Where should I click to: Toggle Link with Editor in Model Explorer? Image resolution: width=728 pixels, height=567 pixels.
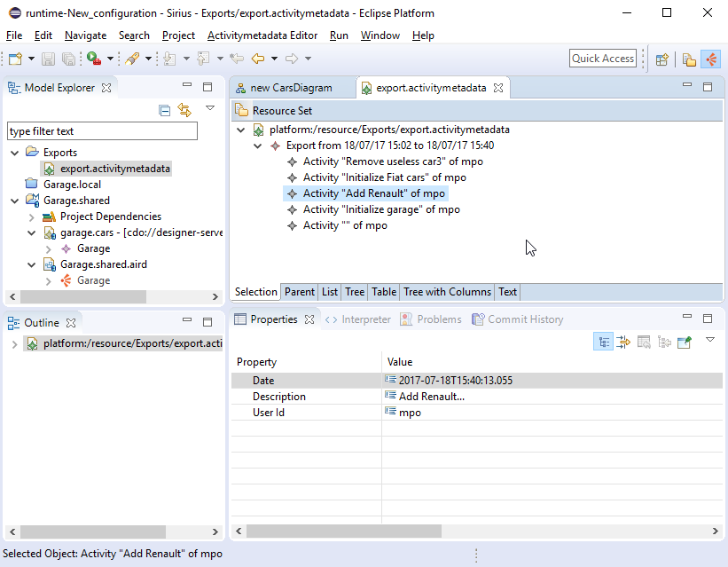click(184, 110)
